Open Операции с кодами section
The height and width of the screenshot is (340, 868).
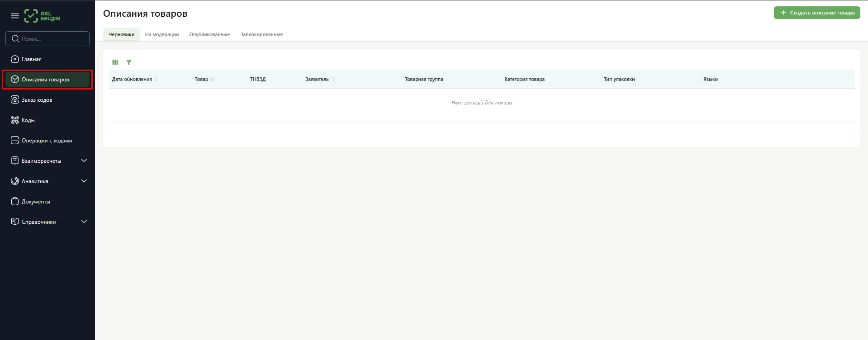point(47,141)
